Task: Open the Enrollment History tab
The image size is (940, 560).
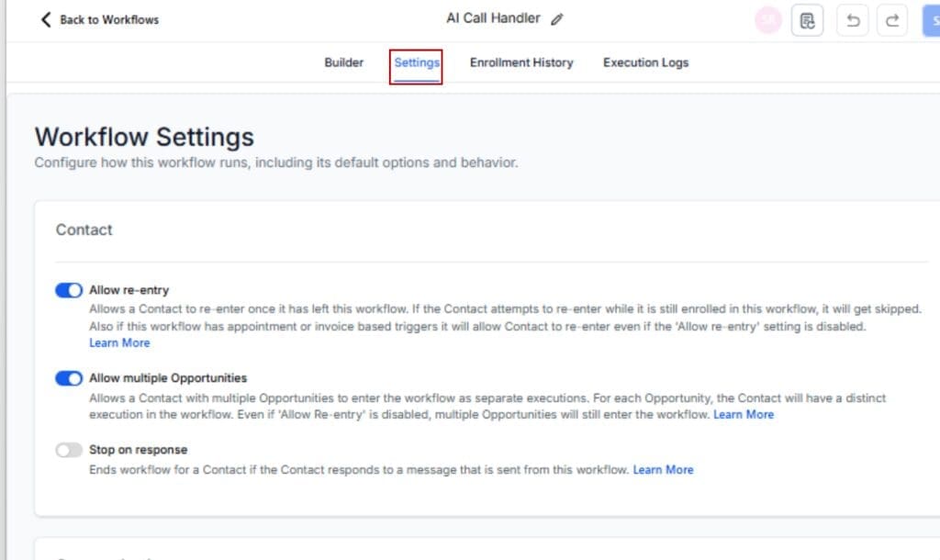Action: coord(520,62)
